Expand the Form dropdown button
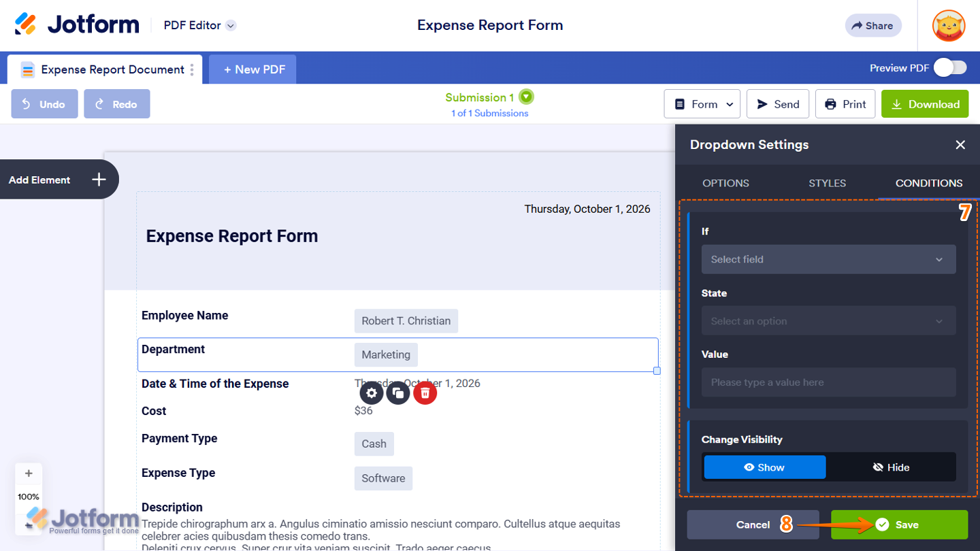This screenshot has height=551, width=980. tap(702, 104)
